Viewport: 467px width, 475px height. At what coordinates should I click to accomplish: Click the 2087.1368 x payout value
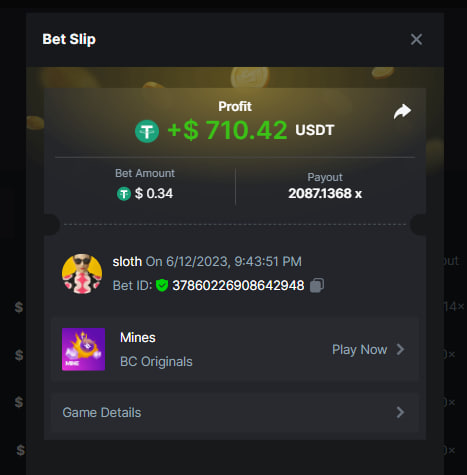point(325,193)
